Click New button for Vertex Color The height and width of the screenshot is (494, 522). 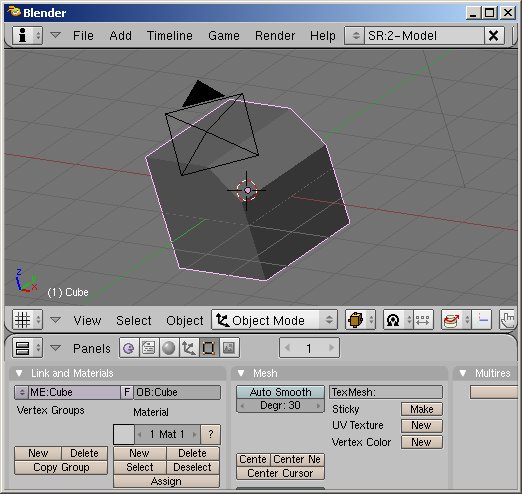[422, 442]
